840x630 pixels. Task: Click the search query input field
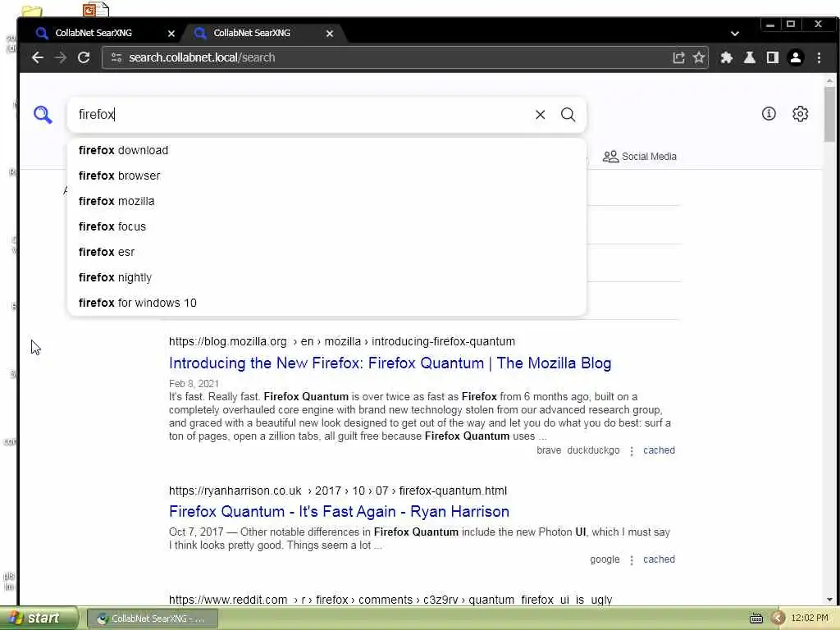click(303, 115)
